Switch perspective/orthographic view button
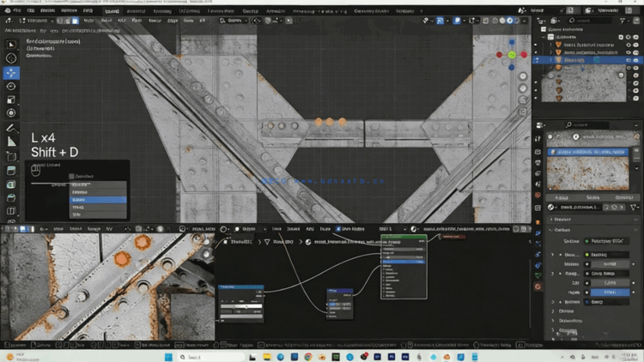Screen dimensions: 644x362 [522, 112]
